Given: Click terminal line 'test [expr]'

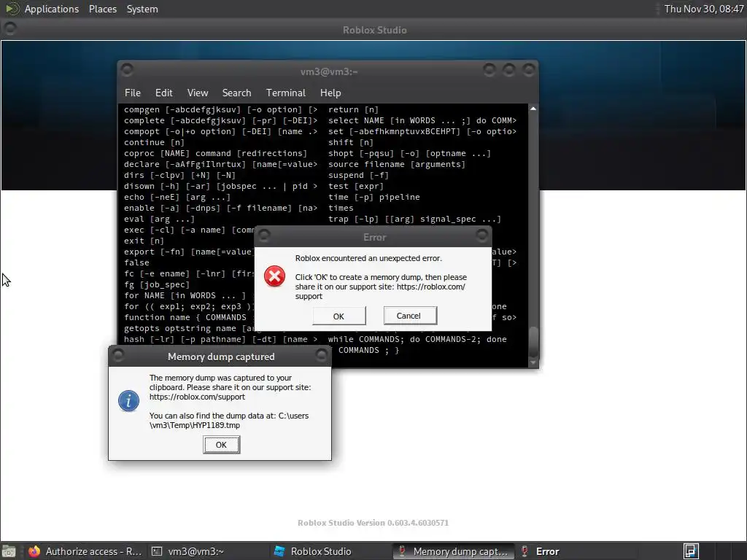Looking at the screenshot, I should tap(355, 186).
